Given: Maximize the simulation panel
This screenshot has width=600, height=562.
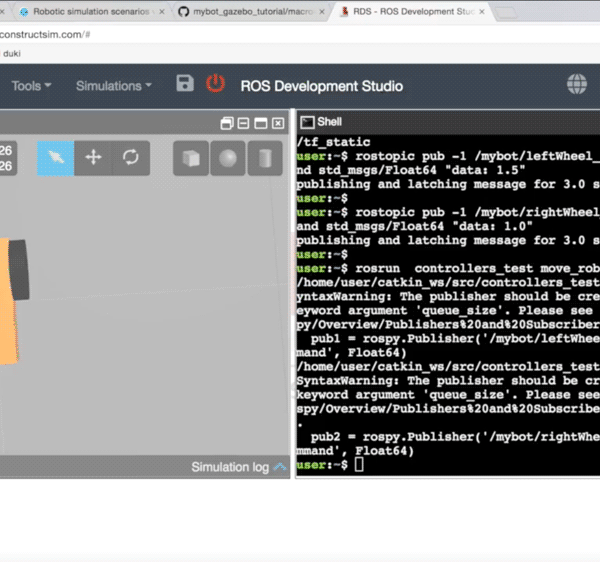Looking at the screenshot, I should point(261,124).
